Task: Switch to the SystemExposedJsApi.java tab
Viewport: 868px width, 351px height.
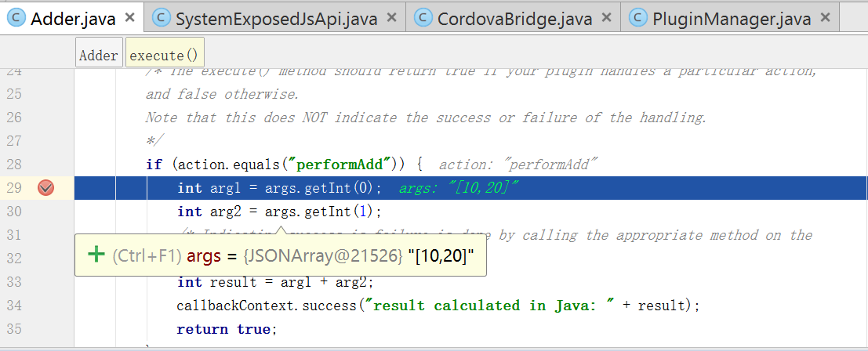Action: tap(276, 19)
